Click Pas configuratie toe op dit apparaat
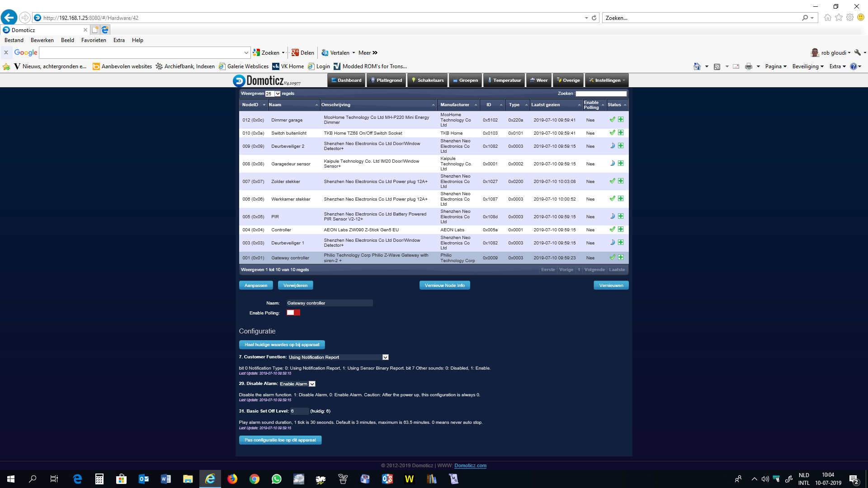868x488 pixels. pyautogui.click(x=280, y=440)
